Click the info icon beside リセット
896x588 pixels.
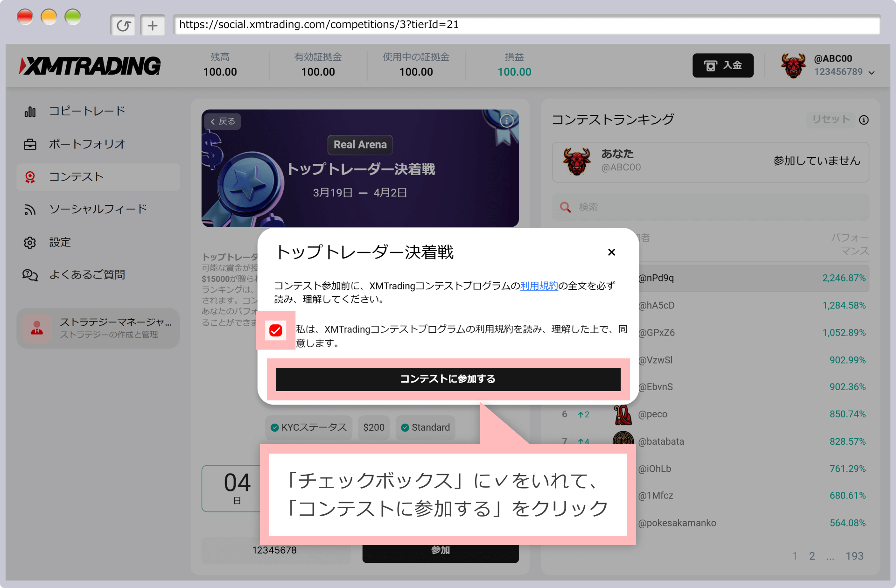click(864, 120)
